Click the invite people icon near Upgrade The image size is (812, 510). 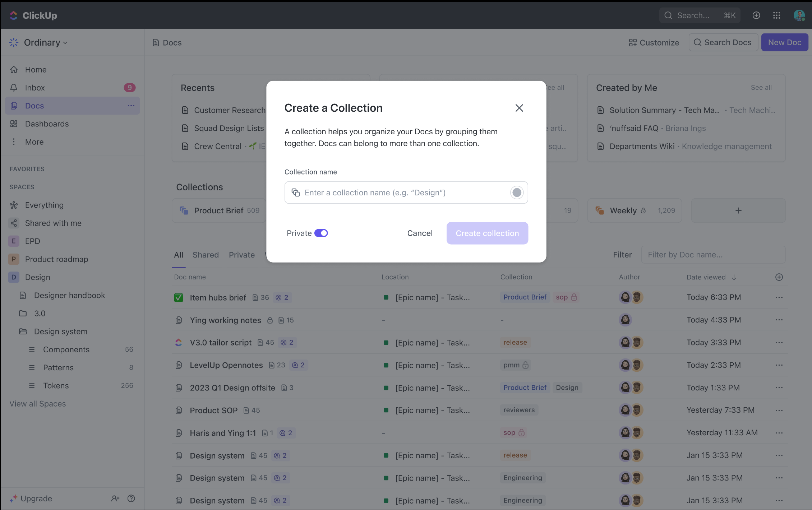pos(115,498)
